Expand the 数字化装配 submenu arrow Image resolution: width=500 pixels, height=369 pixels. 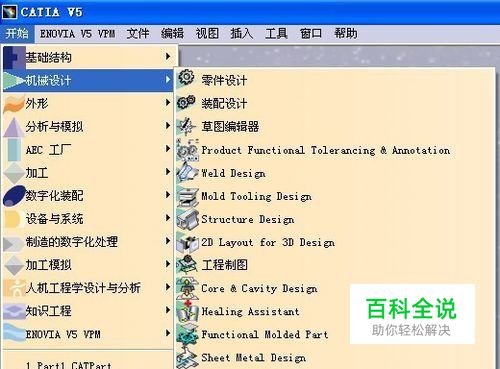click(168, 194)
